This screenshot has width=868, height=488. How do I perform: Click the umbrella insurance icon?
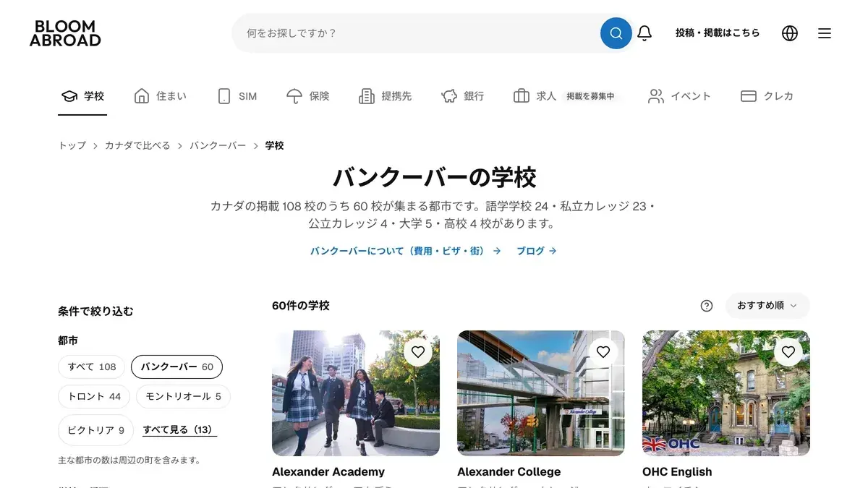tap(294, 96)
